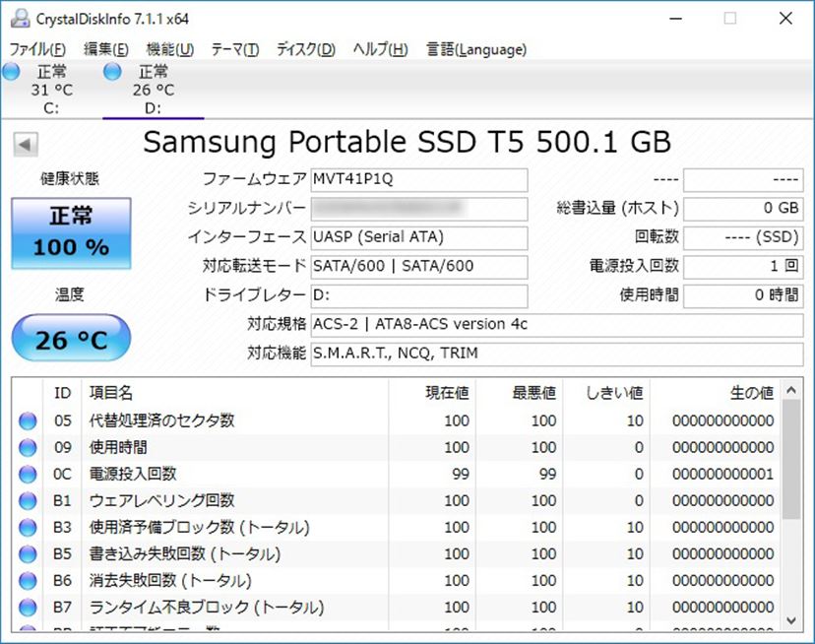Select the C: drive status tab
This screenshot has width=815, height=644.
click(x=51, y=89)
